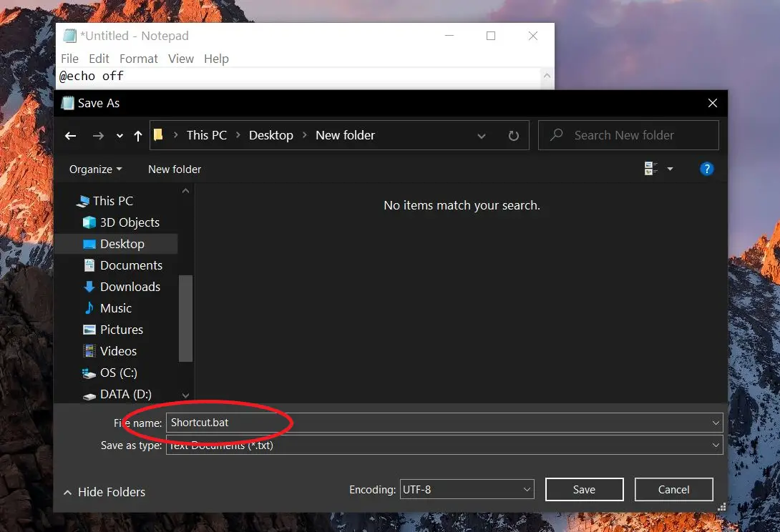Open recent locations dropdown arrow
780x532 pixels.
(x=120, y=136)
